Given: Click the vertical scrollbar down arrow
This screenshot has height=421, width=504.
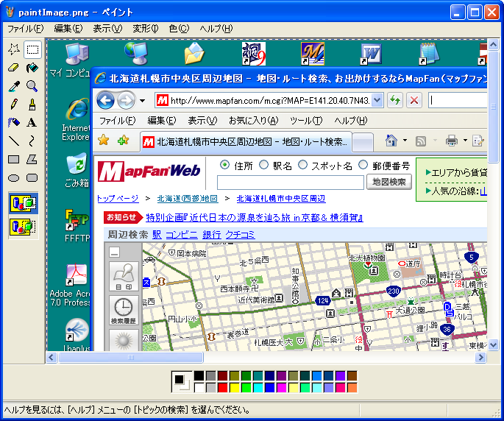Looking at the screenshot, I should coord(493,344).
